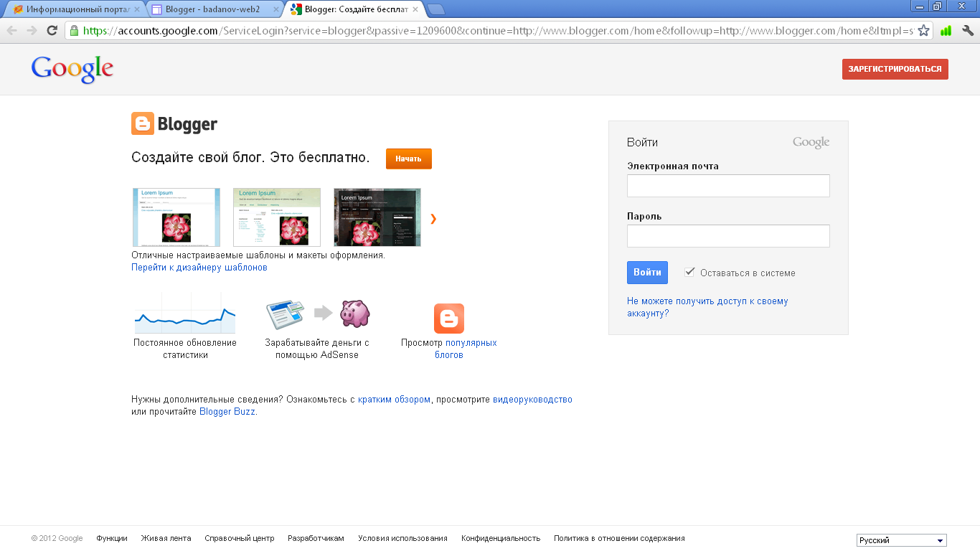Click the Google logo in header
980x551 pixels.
[x=72, y=70]
